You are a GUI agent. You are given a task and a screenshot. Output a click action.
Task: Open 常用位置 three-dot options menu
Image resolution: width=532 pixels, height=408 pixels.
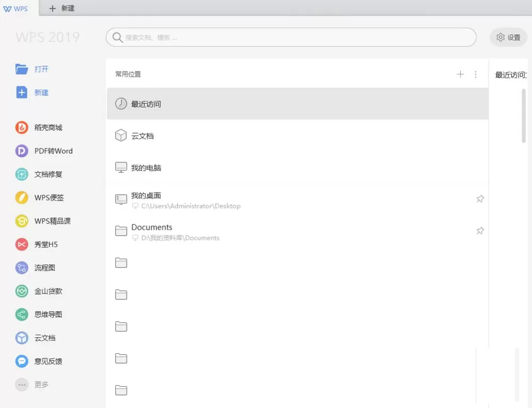point(476,74)
